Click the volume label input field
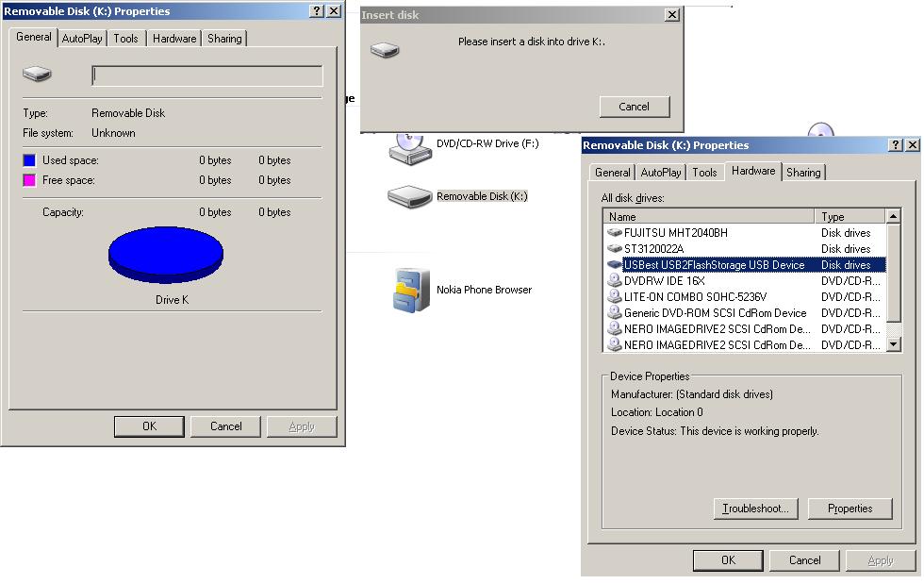The width and height of the screenshot is (924, 584). tap(207, 76)
